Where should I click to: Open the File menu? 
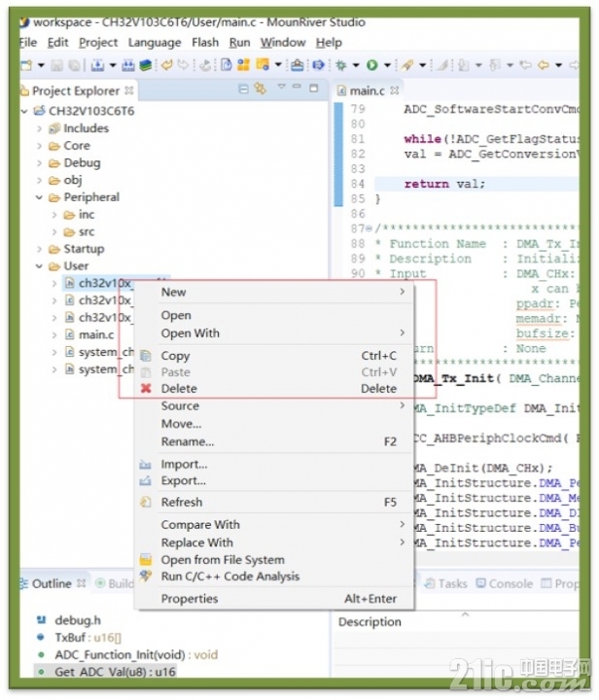click(28, 43)
